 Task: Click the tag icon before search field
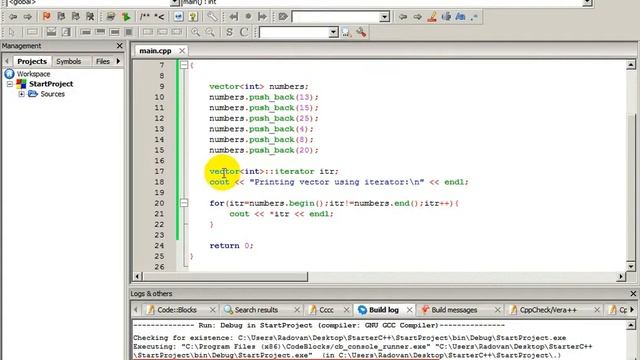pyautogui.click(x=283, y=17)
